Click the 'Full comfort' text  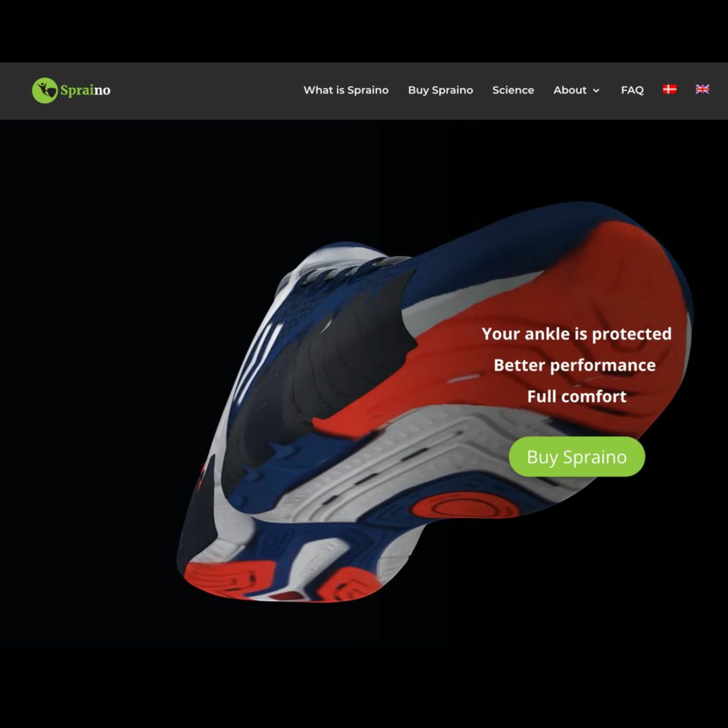coord(577,397)
